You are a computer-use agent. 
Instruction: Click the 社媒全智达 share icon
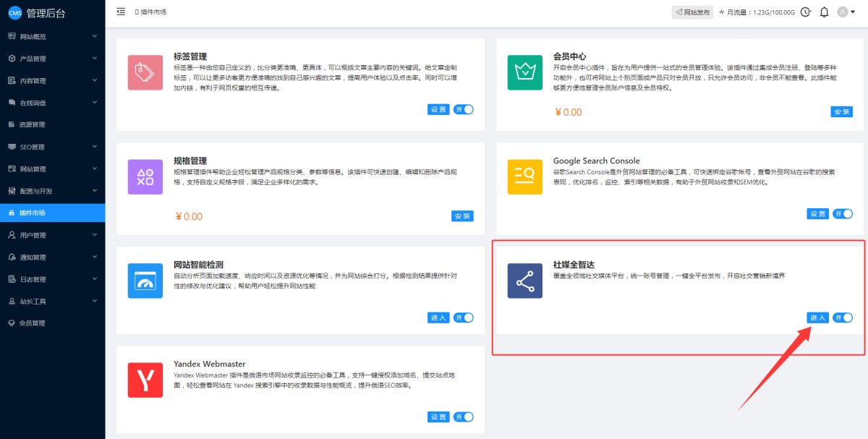pos(524,281)
